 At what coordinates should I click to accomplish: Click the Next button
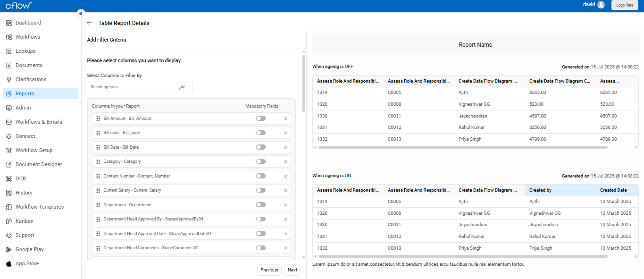point(293,270)
